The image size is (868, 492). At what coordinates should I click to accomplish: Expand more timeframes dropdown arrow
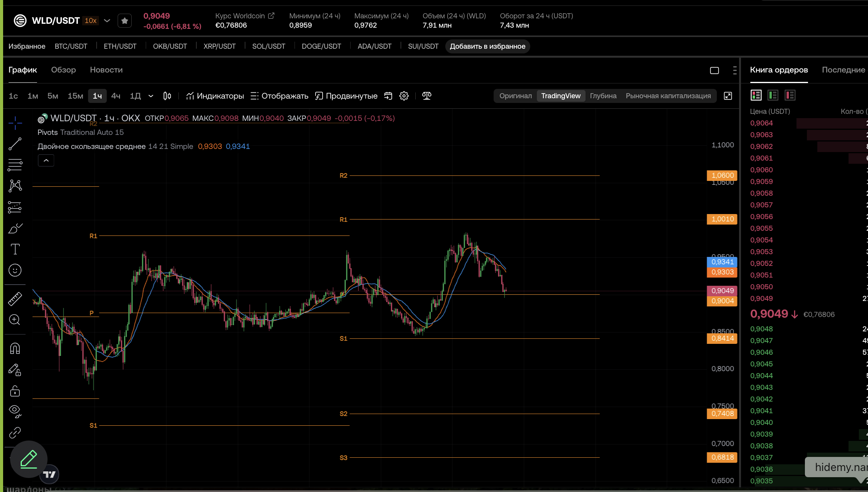click(151, 96)
